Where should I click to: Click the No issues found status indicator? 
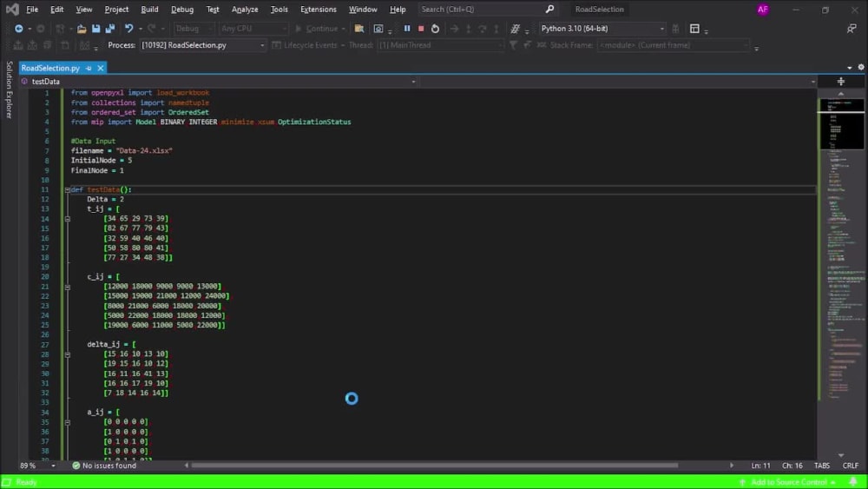pyautogui.click(x=104, y=466)
